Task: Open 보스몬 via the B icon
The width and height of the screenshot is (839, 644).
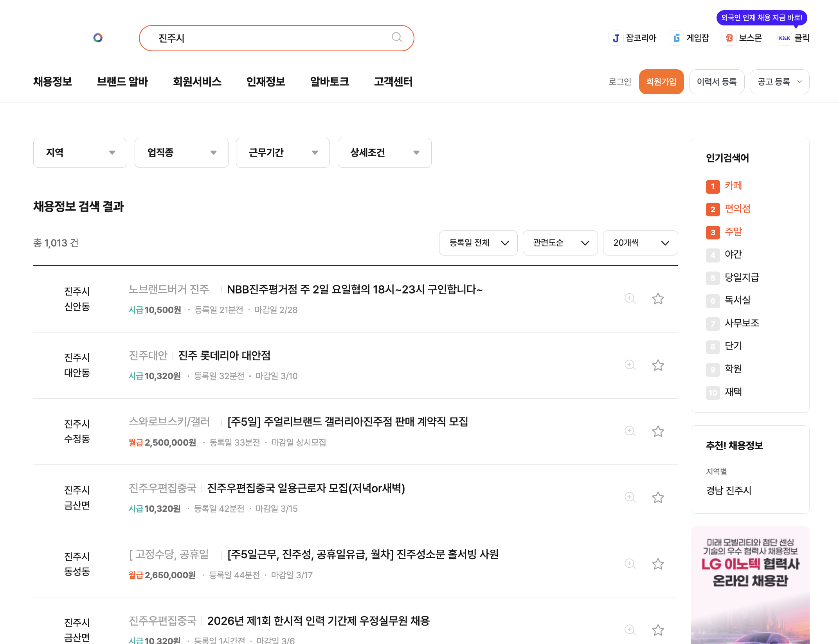Action: 729,38
